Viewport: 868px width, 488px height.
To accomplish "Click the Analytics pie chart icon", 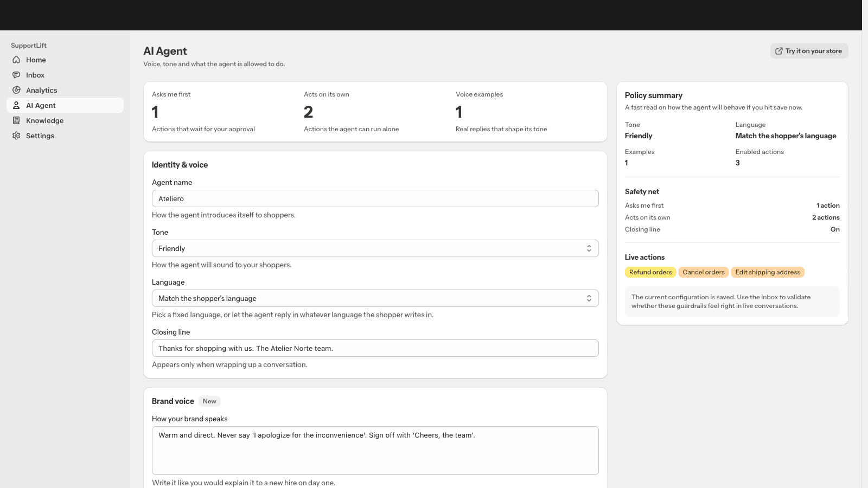I will click(16, 90).
